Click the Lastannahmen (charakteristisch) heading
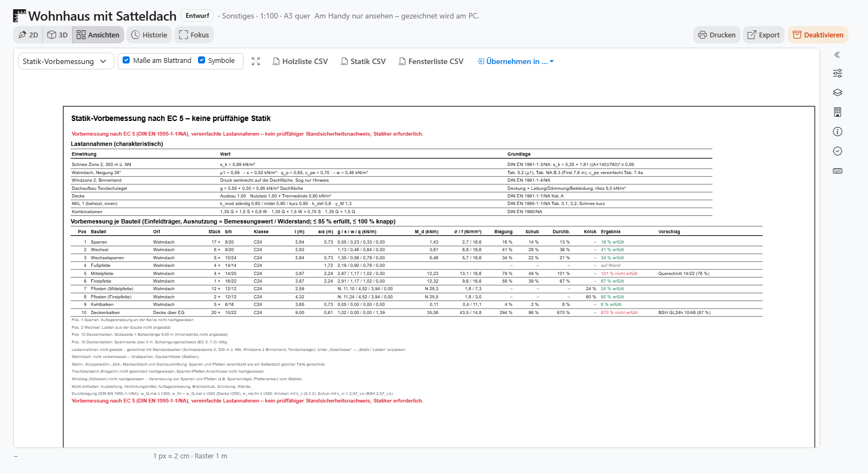The height and width of the screenshot is (473, 868). point(117,144)
